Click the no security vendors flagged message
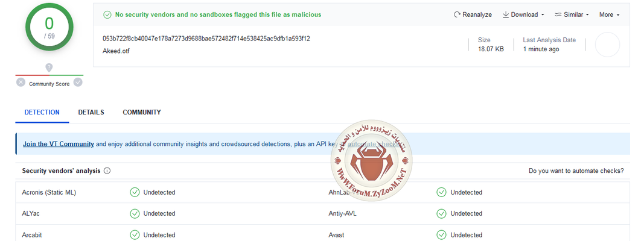The width and height of the screenshot is (644, 241). (218, 14)
